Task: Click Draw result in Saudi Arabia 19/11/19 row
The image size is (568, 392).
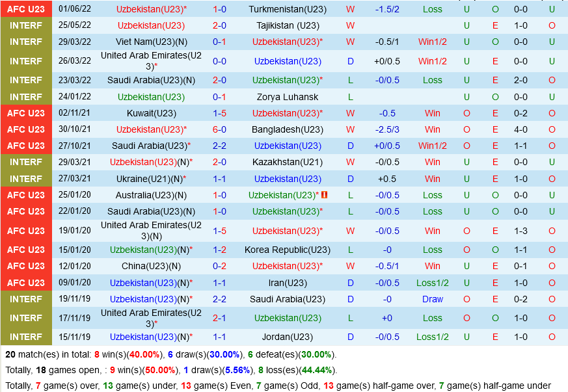Action: (433, 299)
